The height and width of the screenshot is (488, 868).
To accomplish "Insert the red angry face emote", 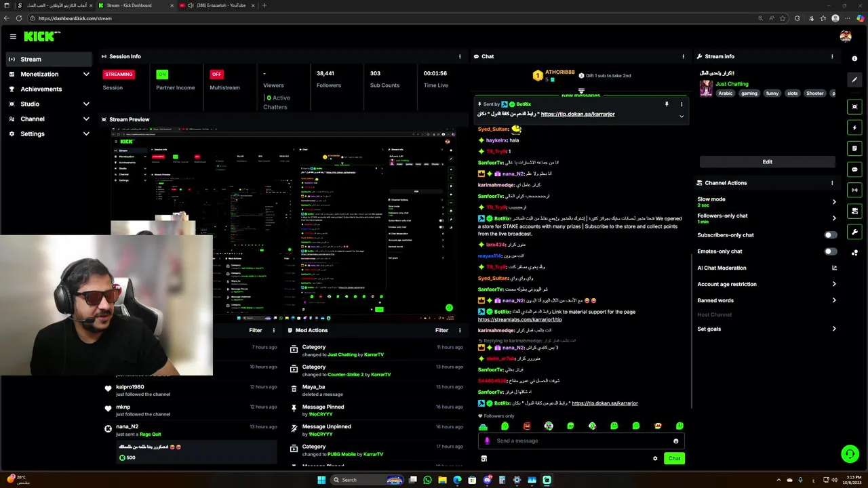I will point(527,426).
